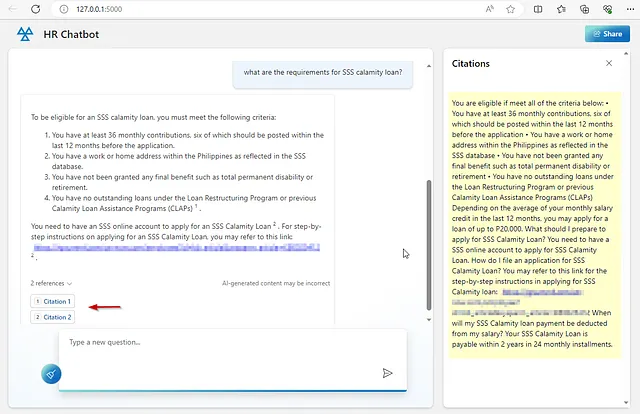This screenshot has height=414, width=640.
Task: Click the blurred link in Citations panel
Action: (x=542, y=292)
